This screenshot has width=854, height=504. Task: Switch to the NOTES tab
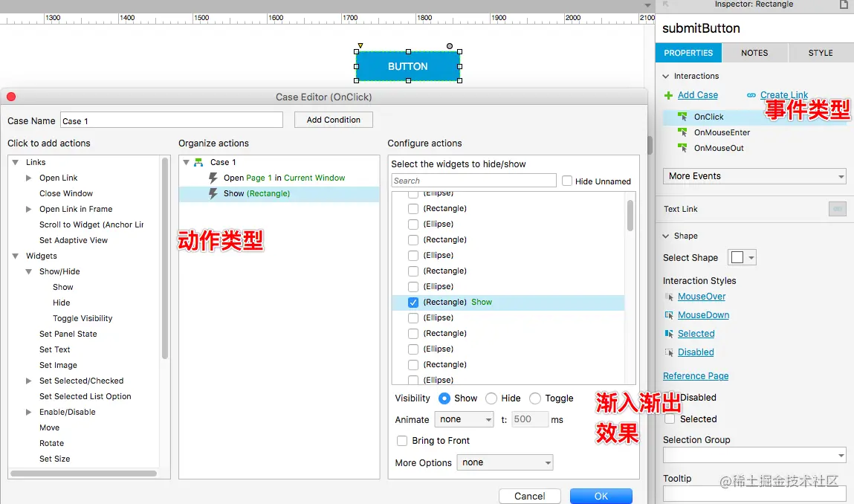coord(754,53)
